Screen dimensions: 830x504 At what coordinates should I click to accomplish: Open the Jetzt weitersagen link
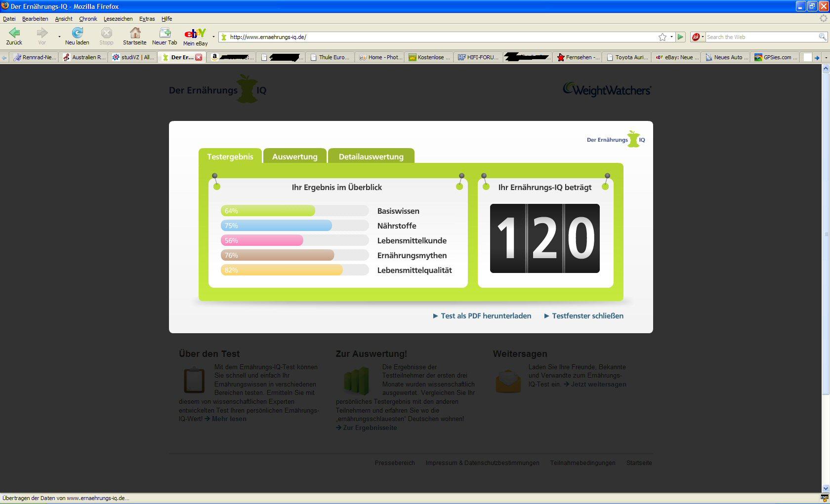[x=598, y=385]
